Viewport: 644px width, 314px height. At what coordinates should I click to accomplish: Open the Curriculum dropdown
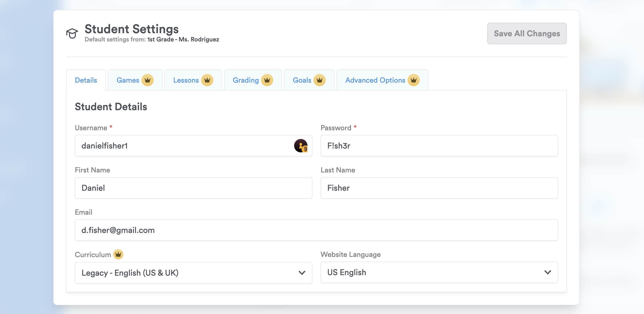(x=193, y=273)
